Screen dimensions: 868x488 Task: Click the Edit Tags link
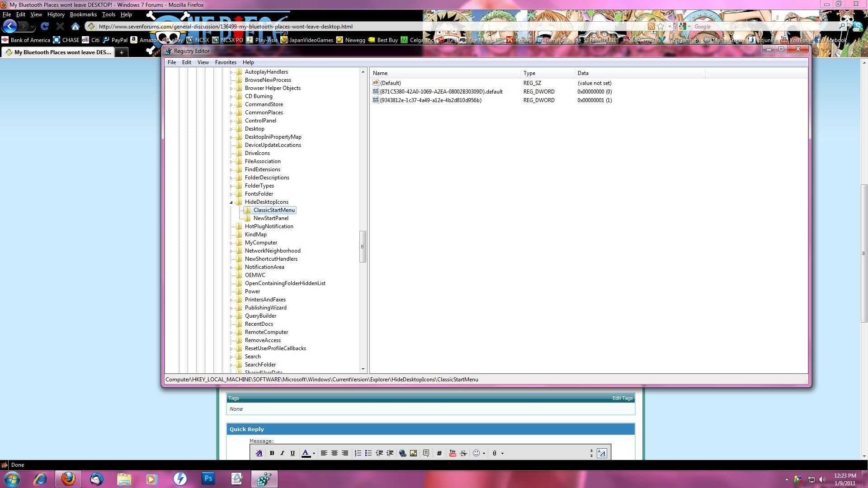[x=622, y=398]
